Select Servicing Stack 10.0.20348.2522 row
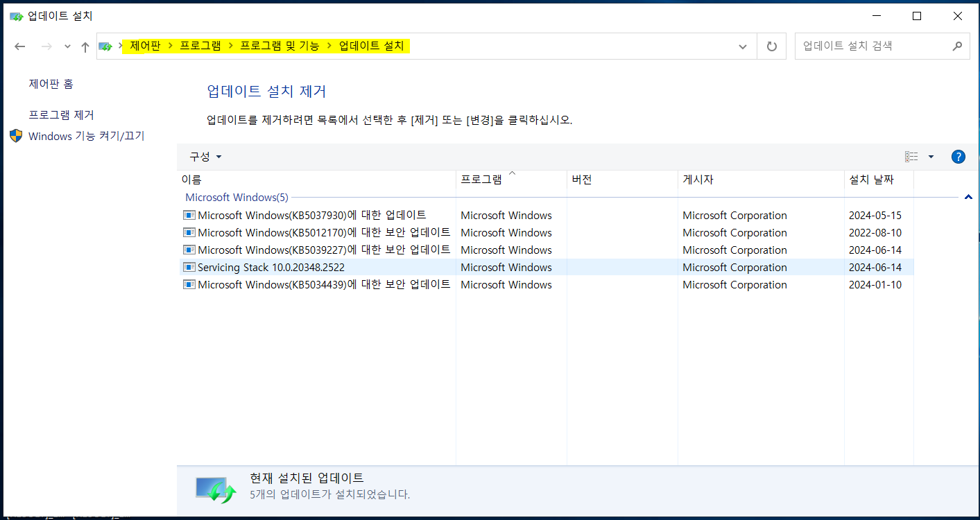Viewport: 980px width, 520px height. coord(546,267)
